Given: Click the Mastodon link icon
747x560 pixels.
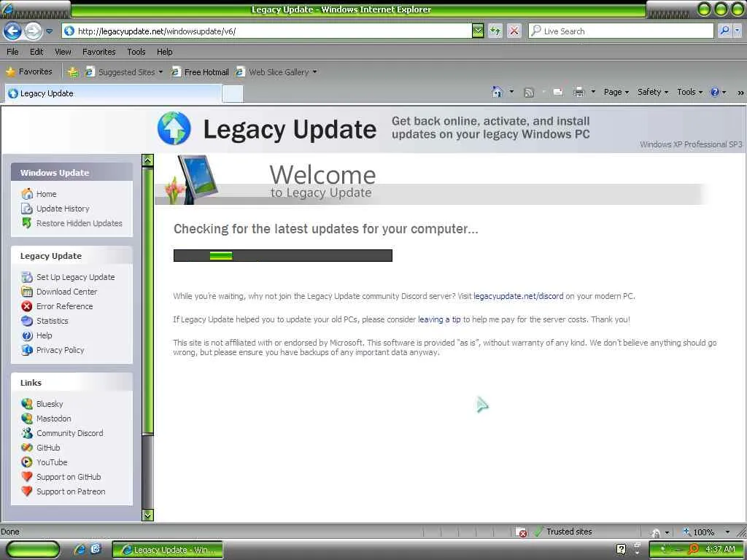Looking at the screenshot, I should pos(27,419).
